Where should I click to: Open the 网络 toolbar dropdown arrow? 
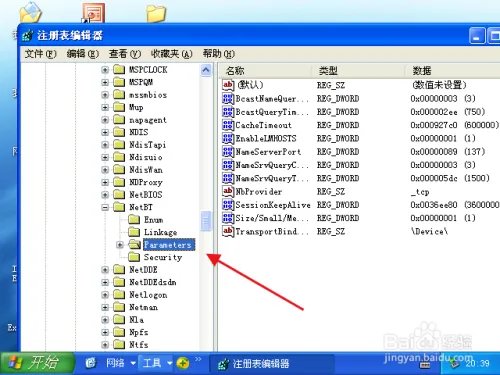pos(133,363)
